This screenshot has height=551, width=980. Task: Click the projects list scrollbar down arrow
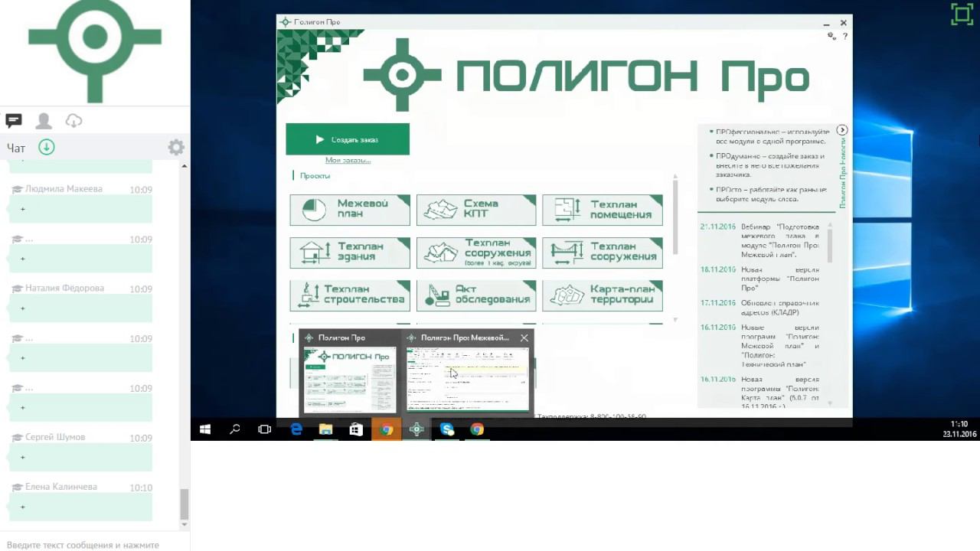coord(675,320)
